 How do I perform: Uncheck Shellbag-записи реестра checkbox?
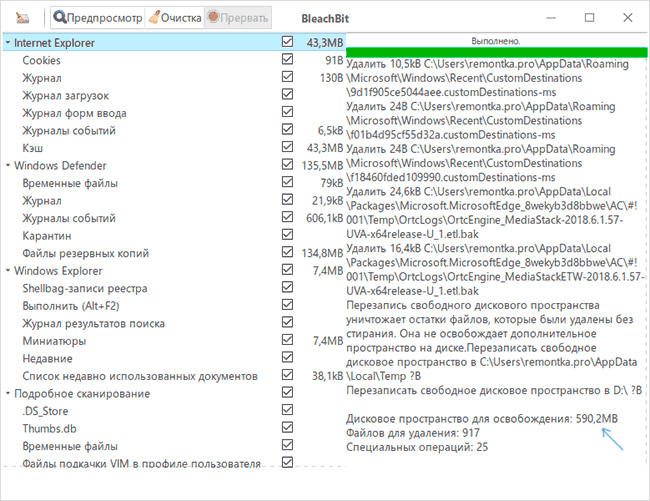point(287,287)
